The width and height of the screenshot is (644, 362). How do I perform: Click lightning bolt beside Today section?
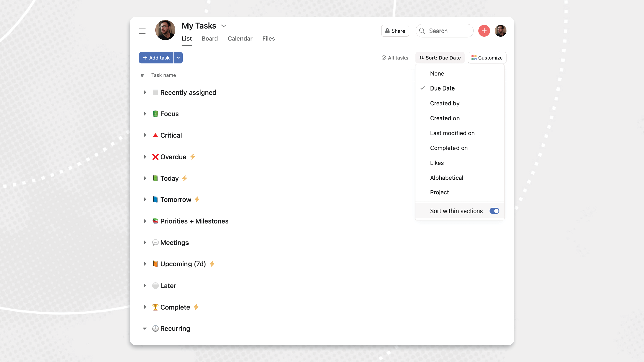point(185,178)
